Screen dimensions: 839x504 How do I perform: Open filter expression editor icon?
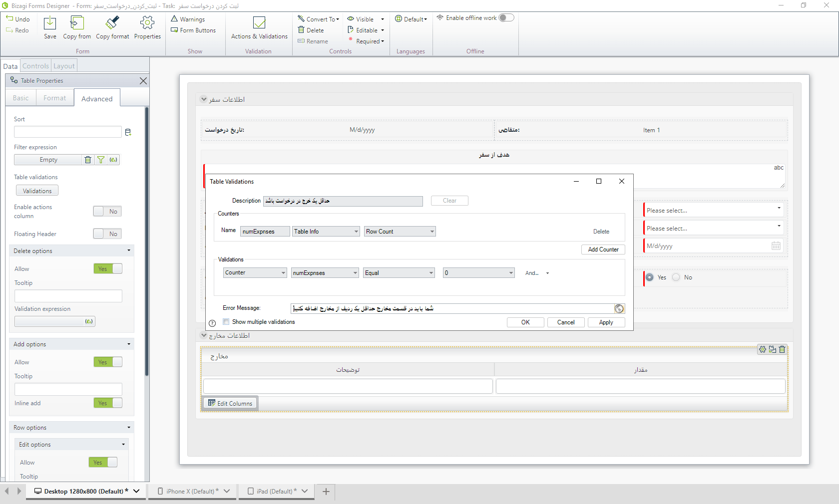113,160
